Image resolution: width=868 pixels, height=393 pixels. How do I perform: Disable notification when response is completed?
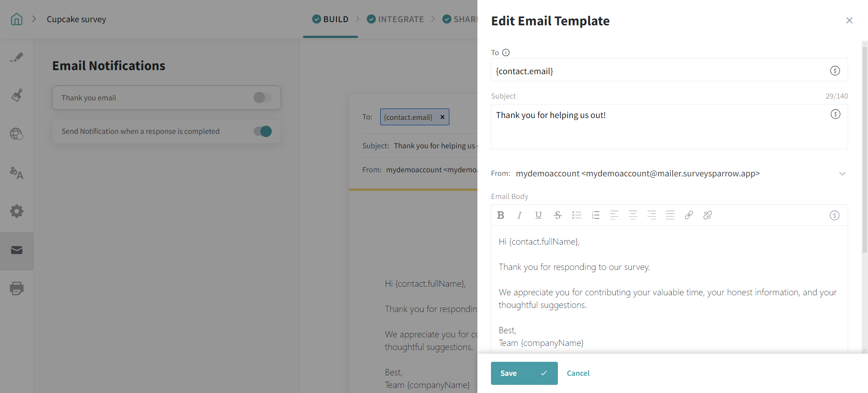pos(262,132)
